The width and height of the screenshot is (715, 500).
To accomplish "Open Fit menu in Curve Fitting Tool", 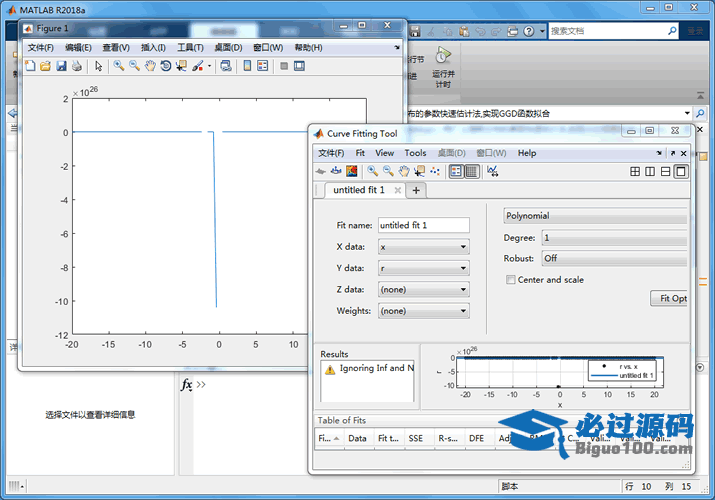I will coord(360,153).
